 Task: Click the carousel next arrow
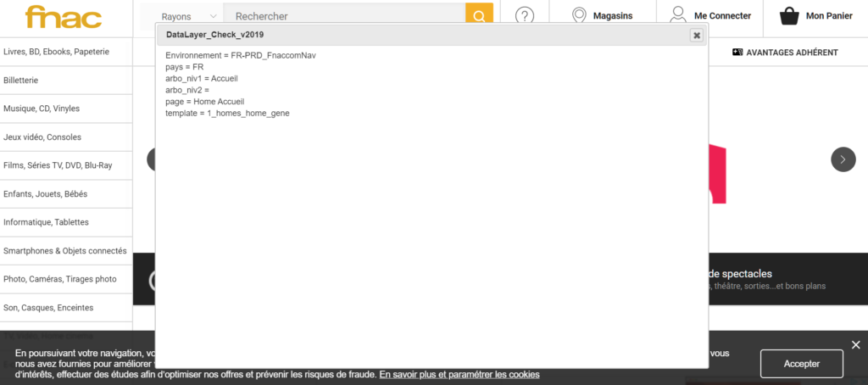tap(843, 159)
